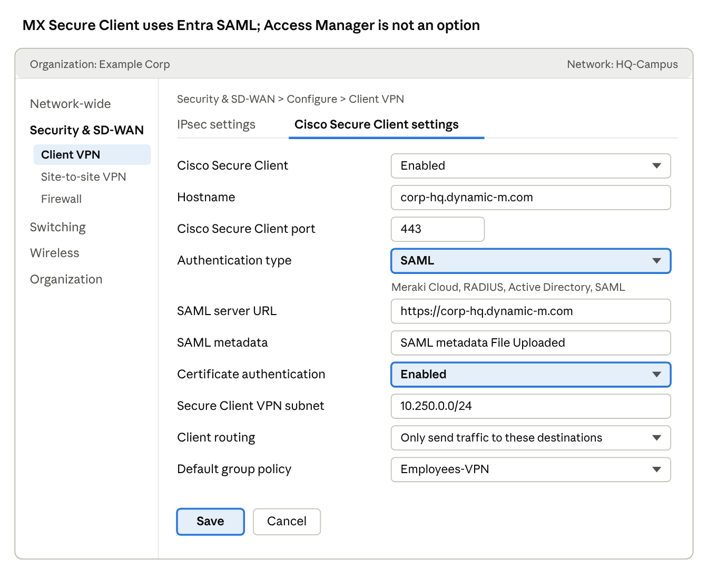Focus the Cisco Secure Client port field
Image resolution: width=708 pixels, height=588 pixels.
(x=437, y=229)
